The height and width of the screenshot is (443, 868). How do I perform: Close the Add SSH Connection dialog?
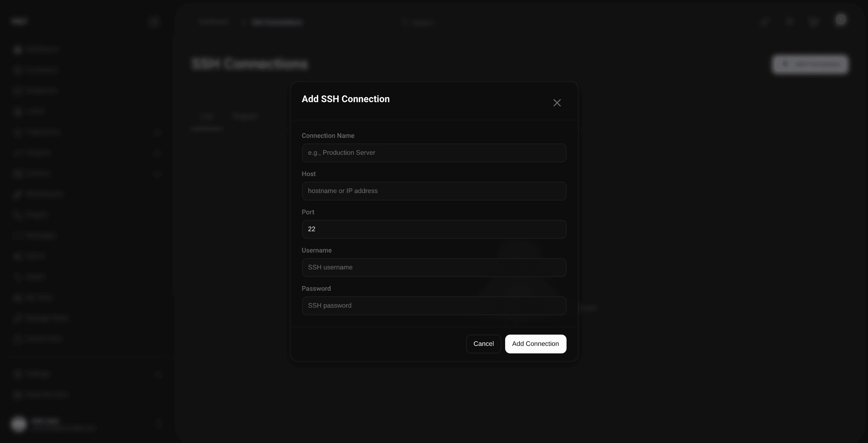coord(557,103)
